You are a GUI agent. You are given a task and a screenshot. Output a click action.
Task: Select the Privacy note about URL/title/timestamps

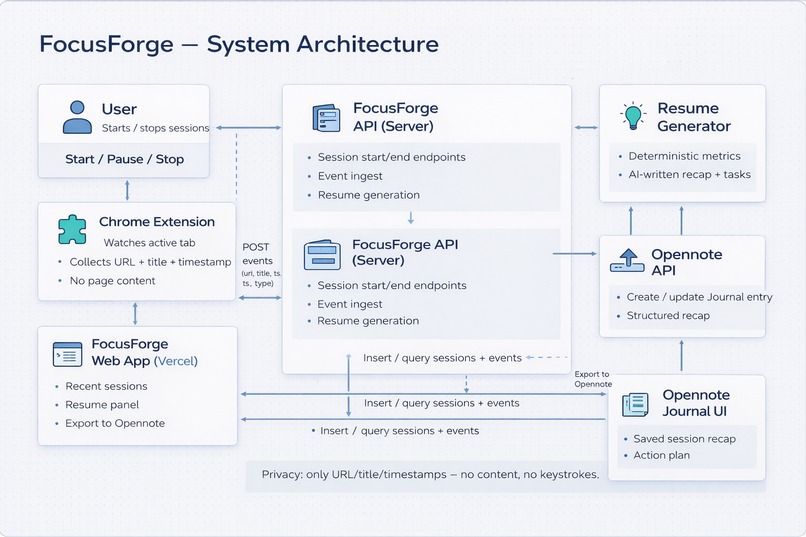(x=430, y=474)
